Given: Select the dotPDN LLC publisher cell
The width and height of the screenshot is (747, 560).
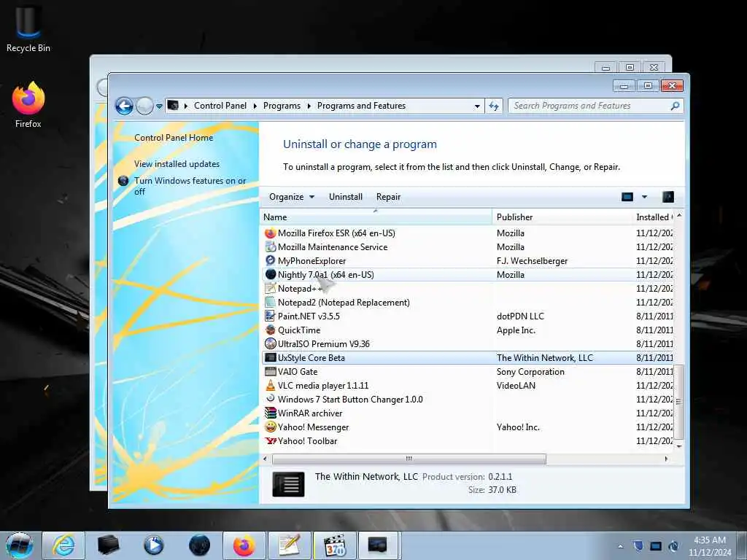Looking at the screenshot, I should pos(519,316).
